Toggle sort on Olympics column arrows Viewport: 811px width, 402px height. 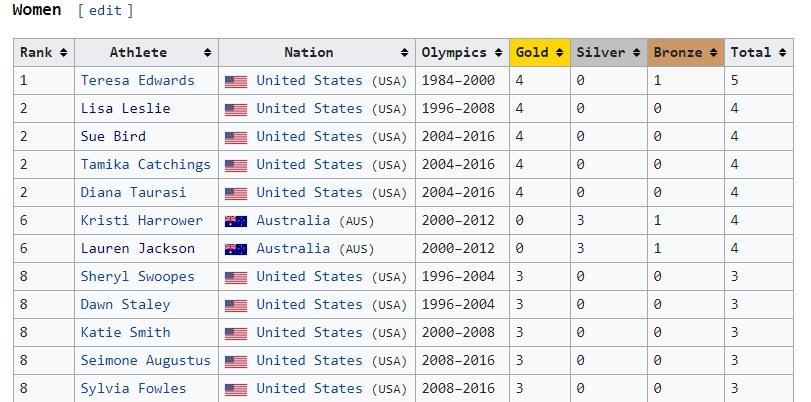(499, 53)
